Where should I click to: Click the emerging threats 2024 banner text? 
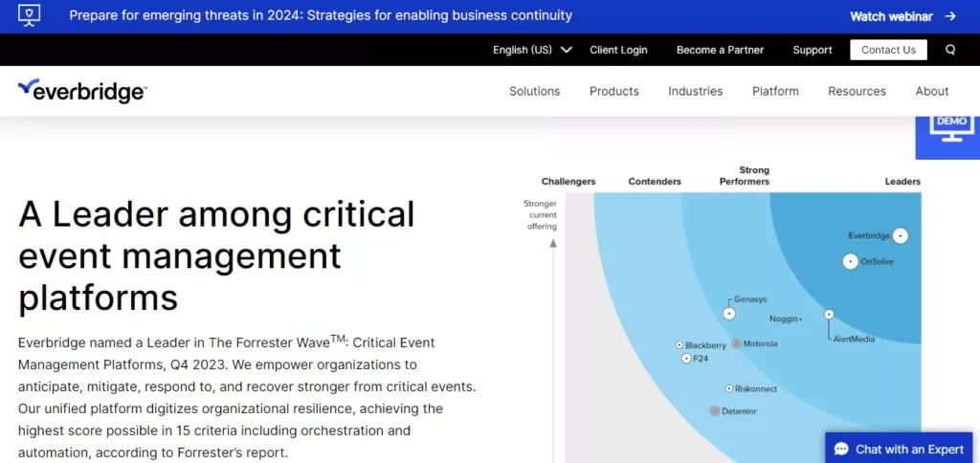coord(321,15)
